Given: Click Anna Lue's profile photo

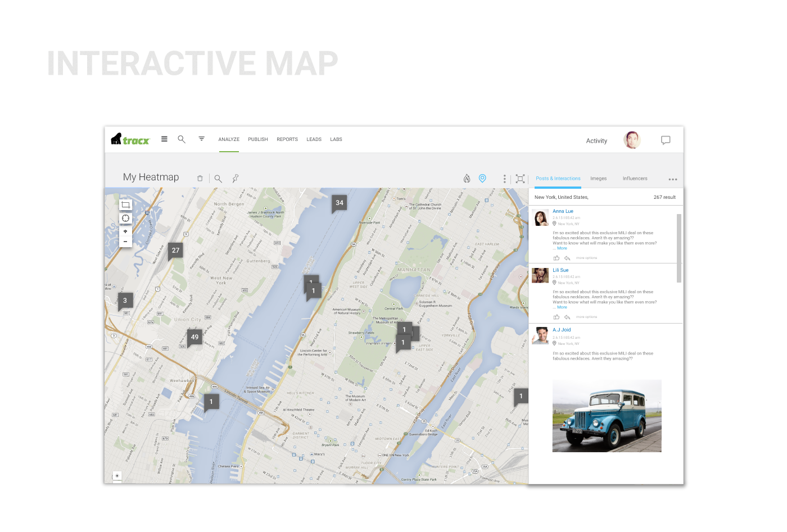Looking at the screenshot, I should 541,218.
